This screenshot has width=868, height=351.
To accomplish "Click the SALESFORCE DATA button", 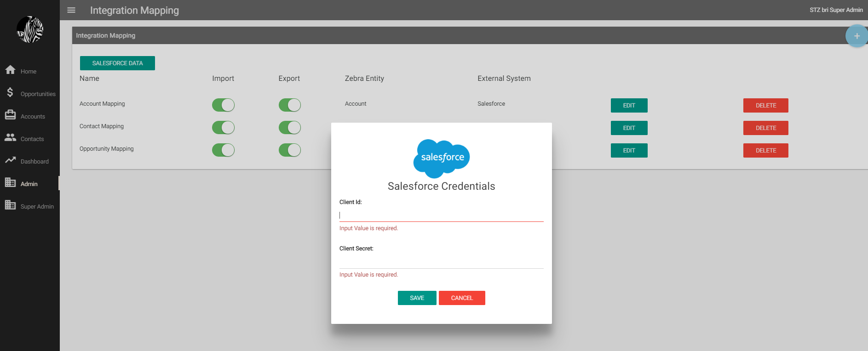I will point(117,63).
